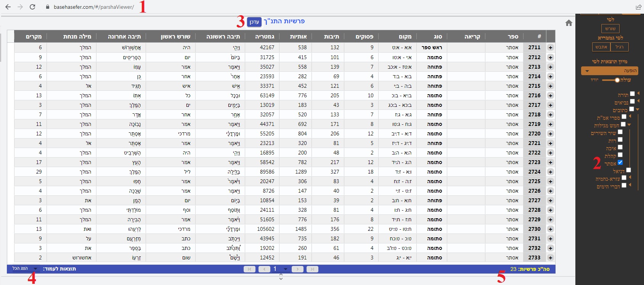Screen dimensions: 644x285
Task: Check the שיר השירים checkbox
Action: tap(620, 132)
